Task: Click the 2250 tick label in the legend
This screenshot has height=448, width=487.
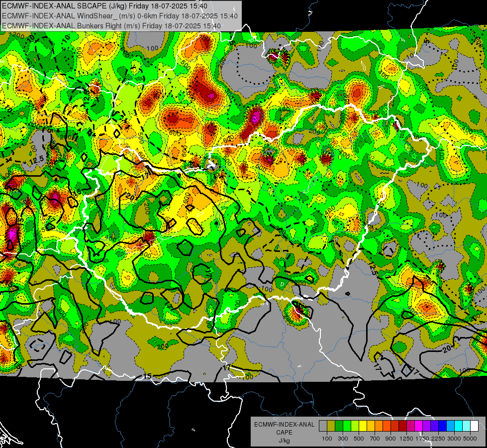Action: (439, 439)
